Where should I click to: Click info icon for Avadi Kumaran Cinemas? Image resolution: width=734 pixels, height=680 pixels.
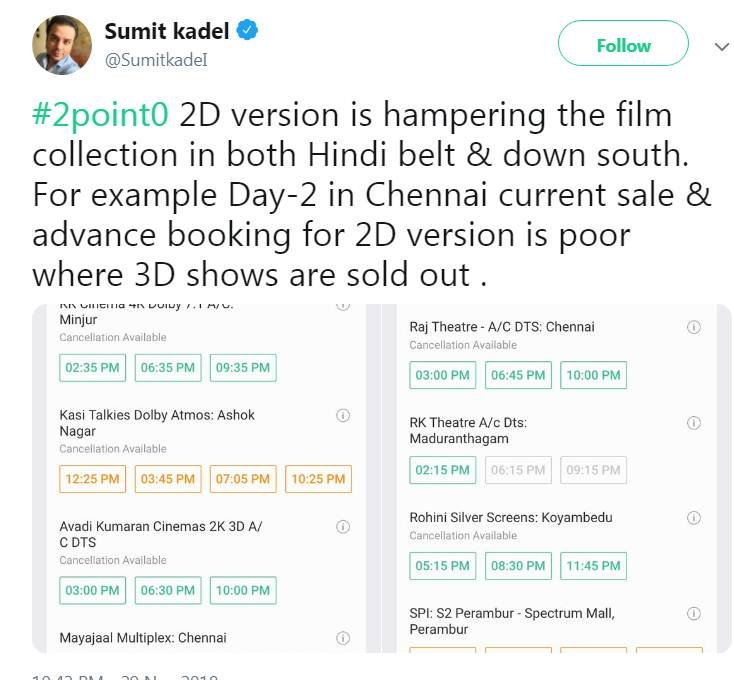pyautogui.click(x=343, y=526)
